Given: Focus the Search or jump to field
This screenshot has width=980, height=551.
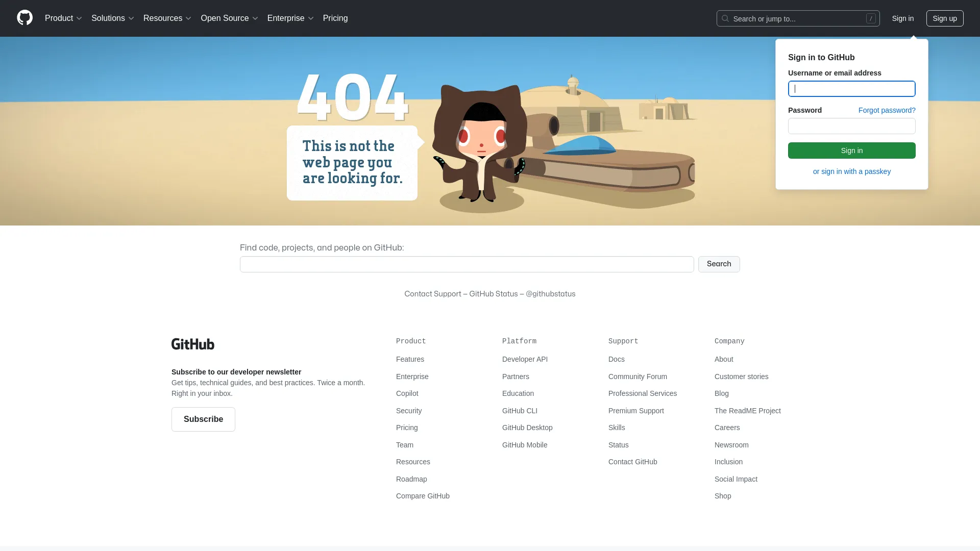Looking at the screenshot, I should coord(798,18).
